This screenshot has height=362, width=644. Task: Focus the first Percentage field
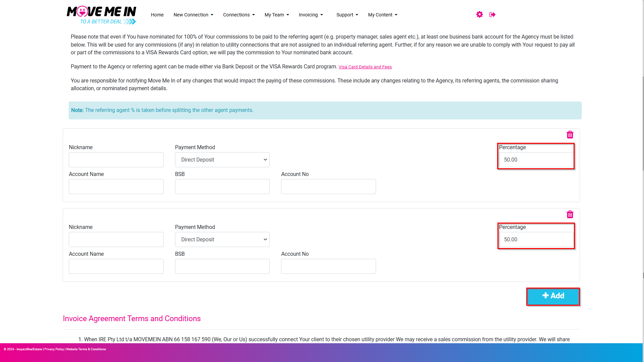536,160
